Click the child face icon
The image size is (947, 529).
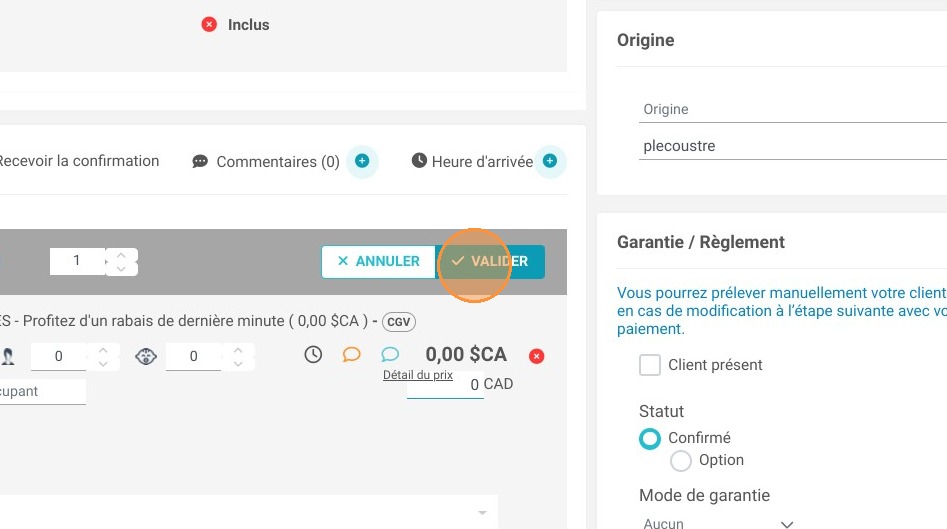[146, 356]
